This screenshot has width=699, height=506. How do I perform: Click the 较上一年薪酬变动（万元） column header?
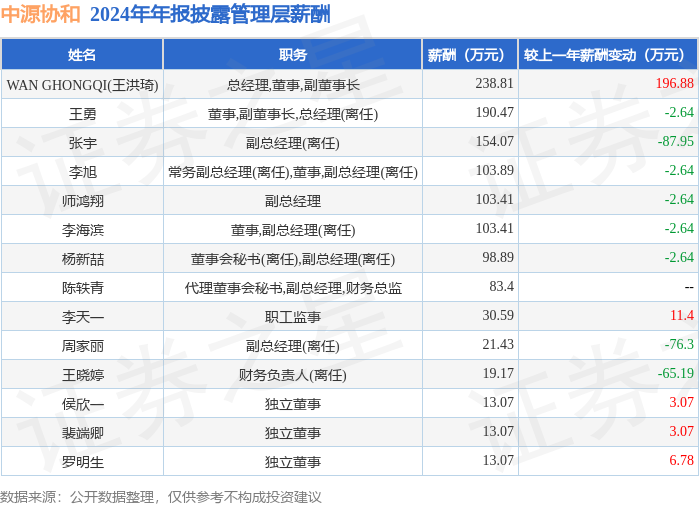(608, 55)
